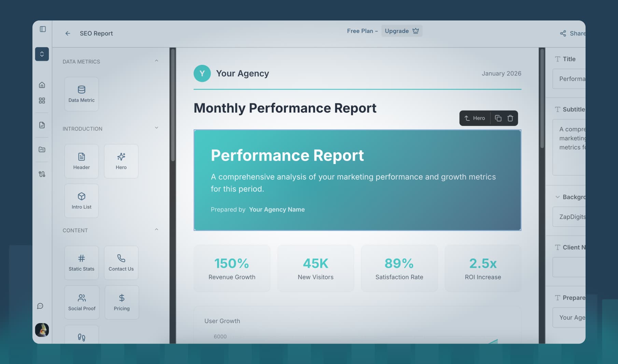Click the Upgrade button
The height and width of the screenshot is (364, 618).
pos(402,31)
